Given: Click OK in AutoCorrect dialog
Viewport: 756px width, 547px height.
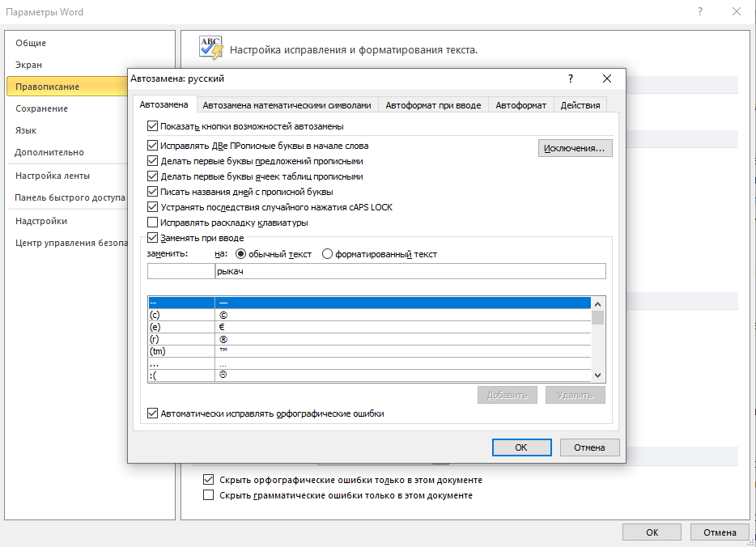Looking at the screenshot, I should [522, 447].
